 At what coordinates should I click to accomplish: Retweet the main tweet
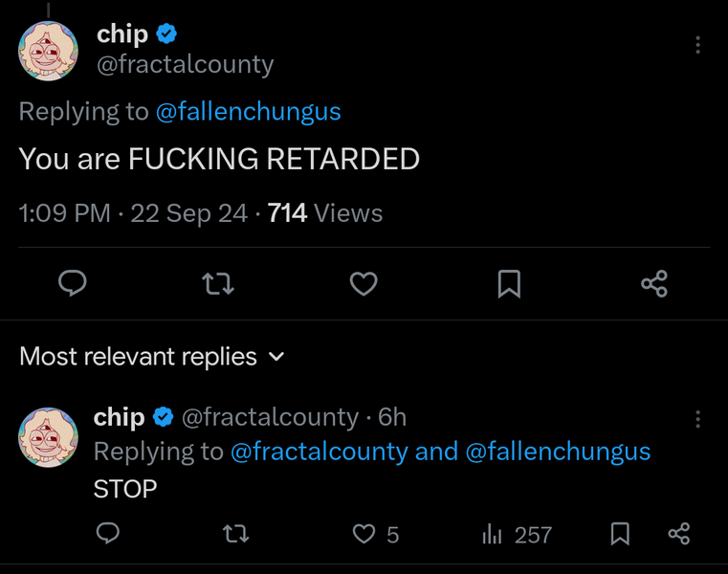(219, 283)
